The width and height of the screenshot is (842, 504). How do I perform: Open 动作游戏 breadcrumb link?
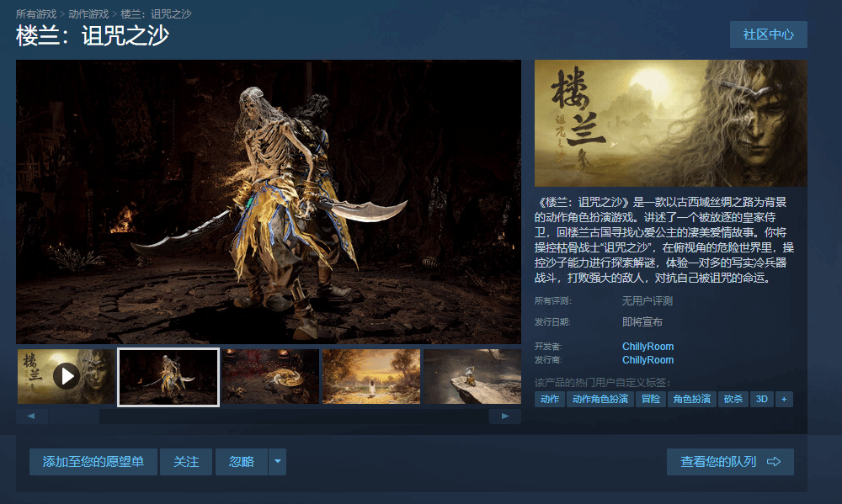(x=88, y=14)
